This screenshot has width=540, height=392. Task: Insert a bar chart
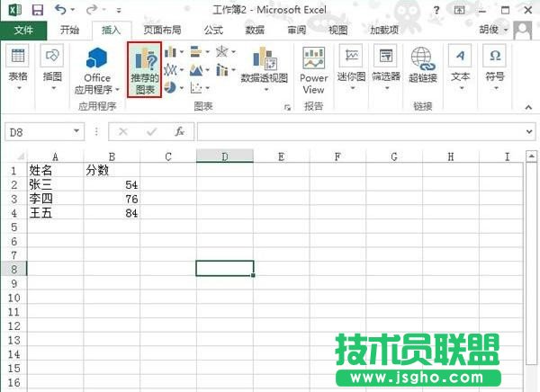[196, 52]
